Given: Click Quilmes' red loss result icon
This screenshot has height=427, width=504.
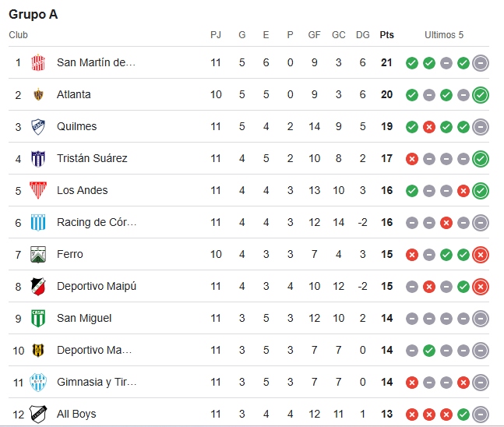Looking at the screenshot, I should 428,127.
